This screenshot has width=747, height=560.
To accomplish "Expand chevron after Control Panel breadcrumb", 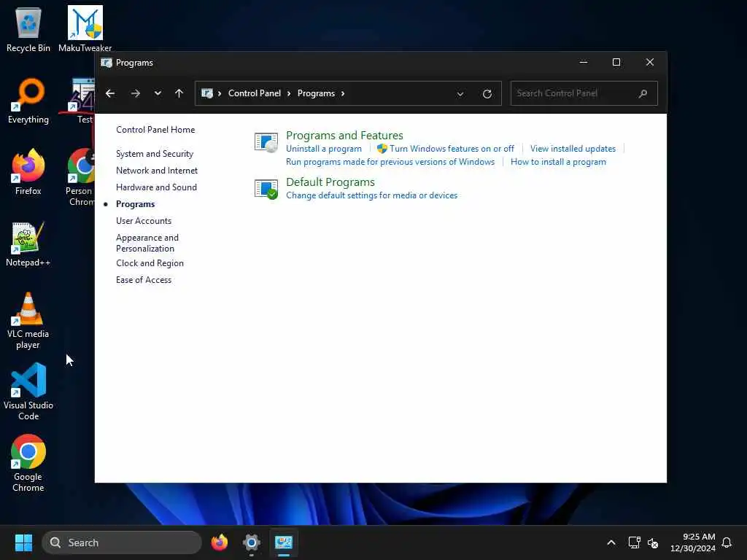I will [x=289, y=93].
